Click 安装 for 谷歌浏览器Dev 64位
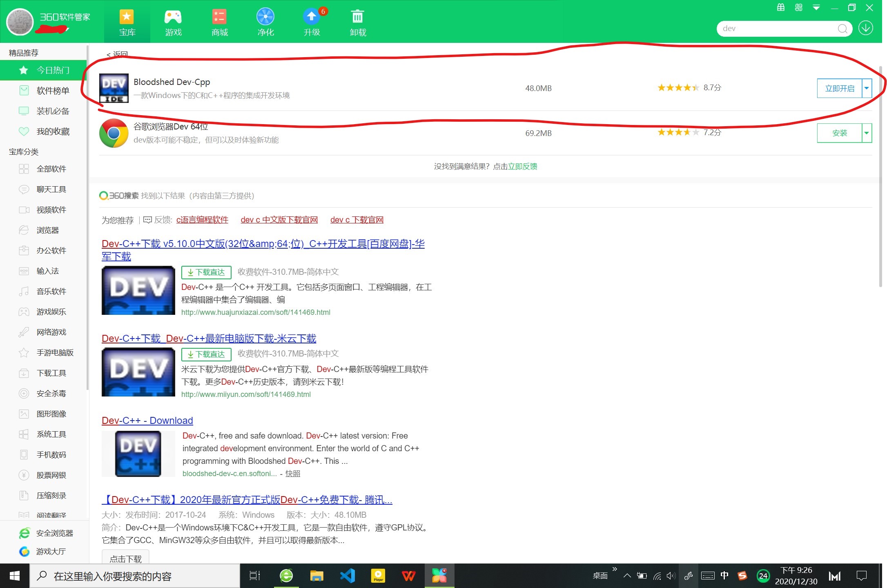This screenshot has height=588, width=887. tap(840, 133)
